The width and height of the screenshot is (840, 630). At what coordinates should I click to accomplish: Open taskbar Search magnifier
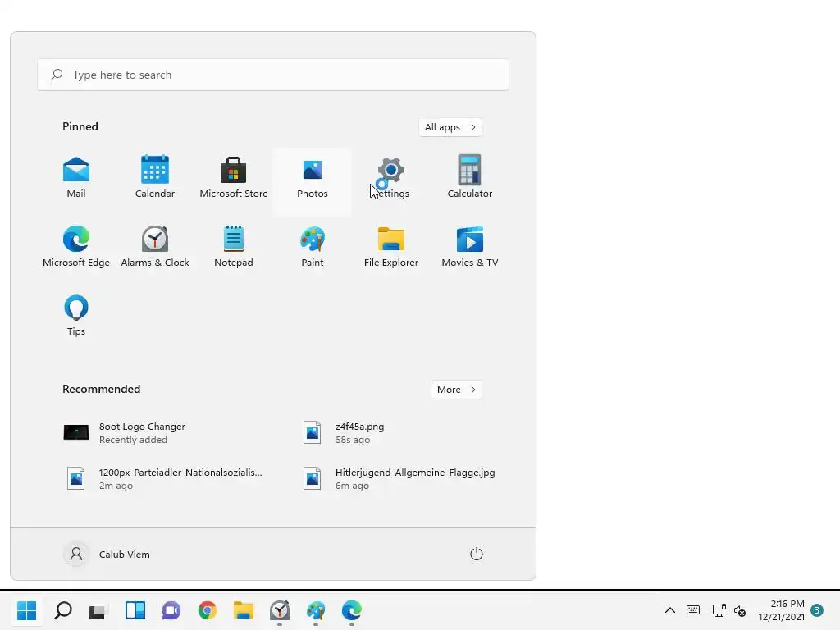click(63, 610)
